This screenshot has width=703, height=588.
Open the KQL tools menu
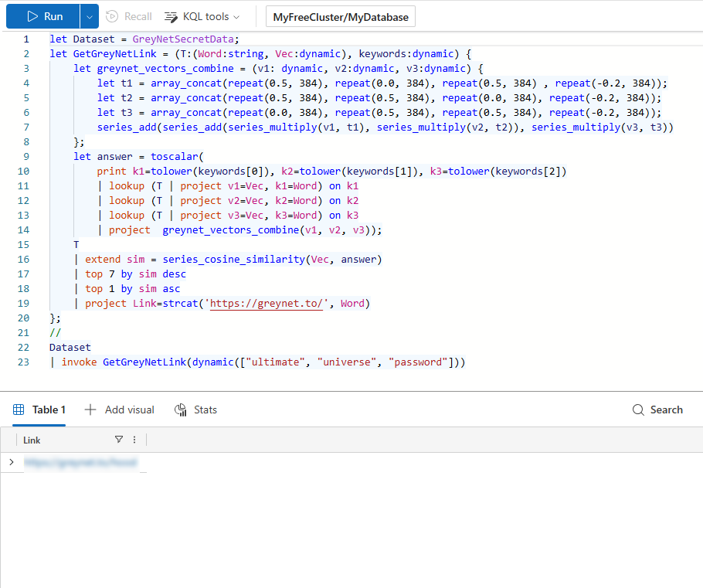click(x=202, y=16)
